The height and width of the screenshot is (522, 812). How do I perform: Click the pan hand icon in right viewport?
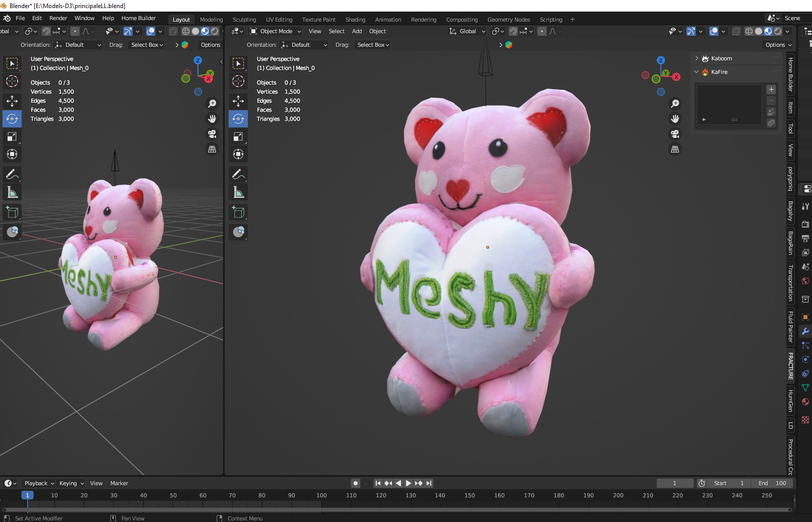pyautogui.click(x=675, y=119)
